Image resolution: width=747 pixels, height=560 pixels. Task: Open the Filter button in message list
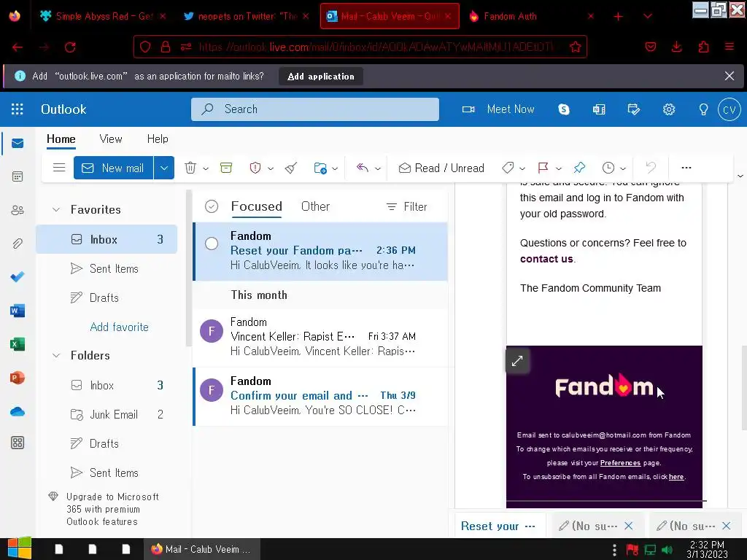[406, 206]
